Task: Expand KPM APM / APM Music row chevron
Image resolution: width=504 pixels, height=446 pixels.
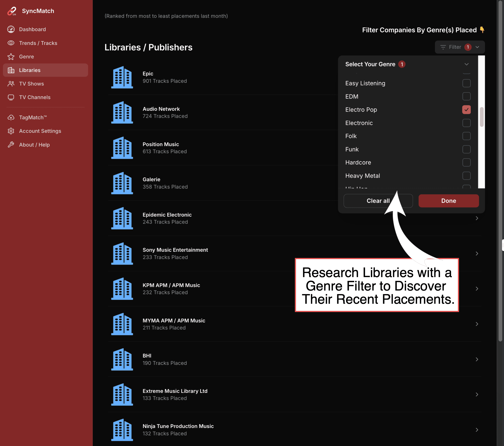Action: tap(477, 289)
